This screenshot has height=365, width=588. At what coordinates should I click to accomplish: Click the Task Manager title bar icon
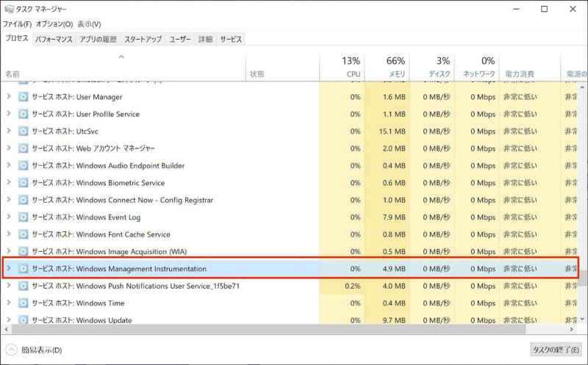pos(9,9)
